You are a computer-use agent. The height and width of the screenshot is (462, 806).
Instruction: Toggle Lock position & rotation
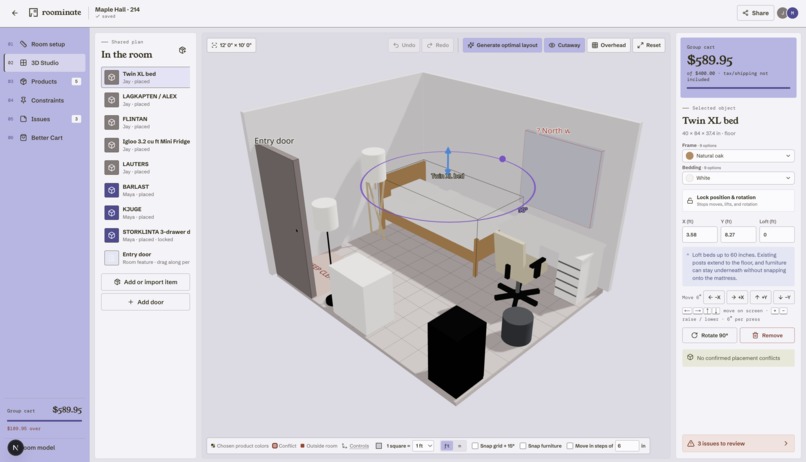tap(738, 200)
